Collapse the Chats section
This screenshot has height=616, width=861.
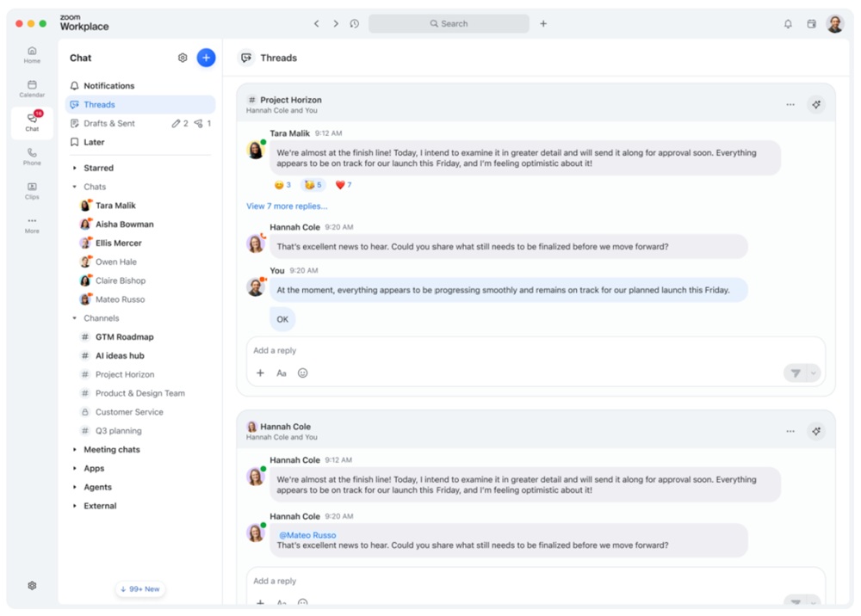(x=75, y=187)
